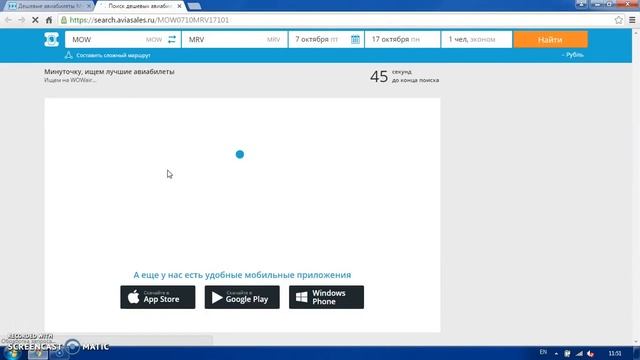Download app from Google Play
The image size is (640, 360).
point(242,297)
